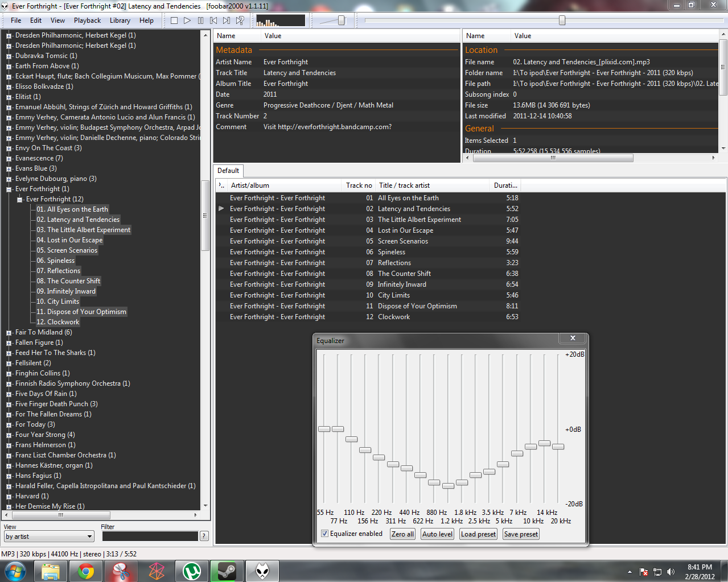Image resolution: width=728 pixels, height=582 pixels.
Task: Expand Five Finger Death Punch (3) node
Action: [x=9, y=404]
